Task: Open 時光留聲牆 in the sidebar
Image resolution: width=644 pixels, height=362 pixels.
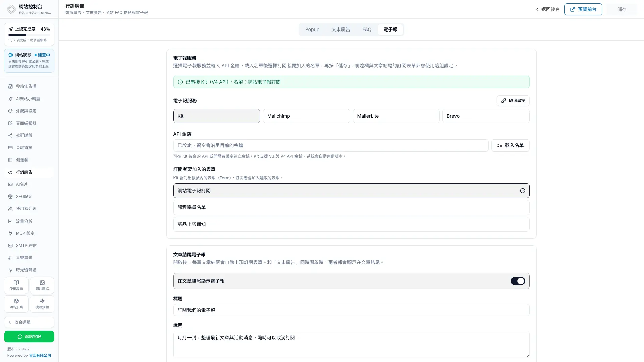Action: pyautogui.click(x=29, y=270)
